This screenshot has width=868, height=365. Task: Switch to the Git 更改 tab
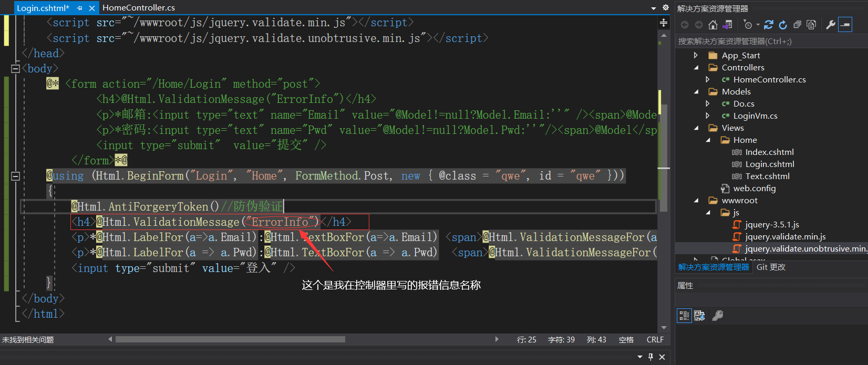tap(771, 267)
